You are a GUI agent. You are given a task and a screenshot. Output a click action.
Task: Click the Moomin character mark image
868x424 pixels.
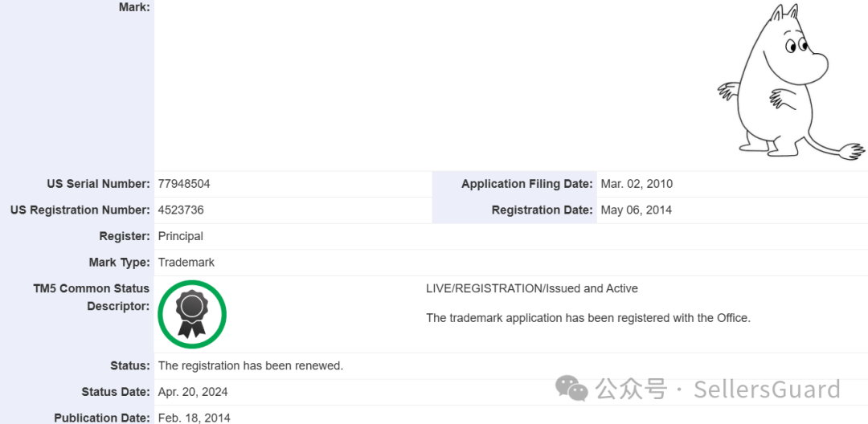(x=791, y=83)
